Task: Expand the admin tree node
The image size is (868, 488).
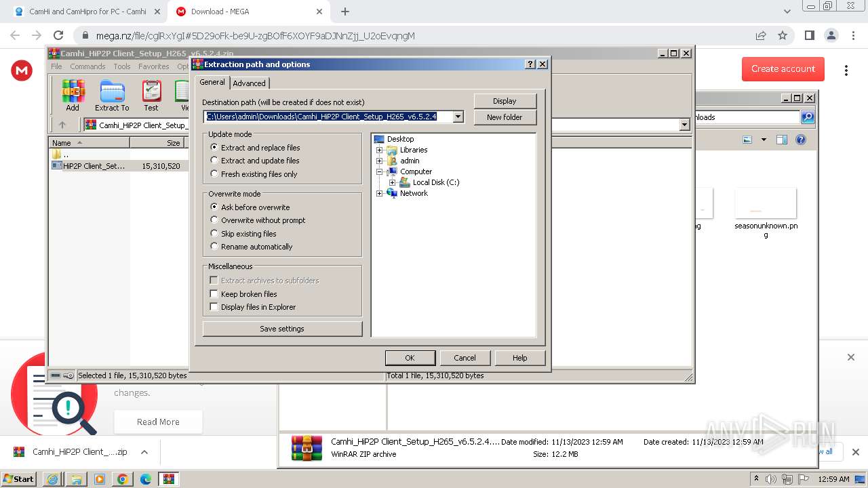Action: pos(380,161)
